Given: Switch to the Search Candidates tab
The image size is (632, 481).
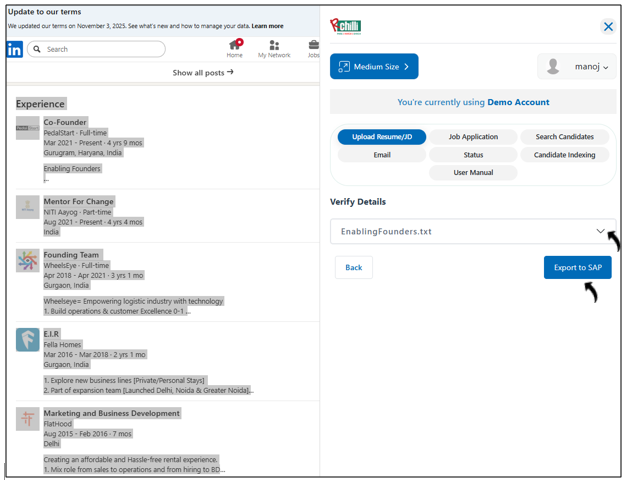Looking at the screenshot, I should click(x=564, y=137).
